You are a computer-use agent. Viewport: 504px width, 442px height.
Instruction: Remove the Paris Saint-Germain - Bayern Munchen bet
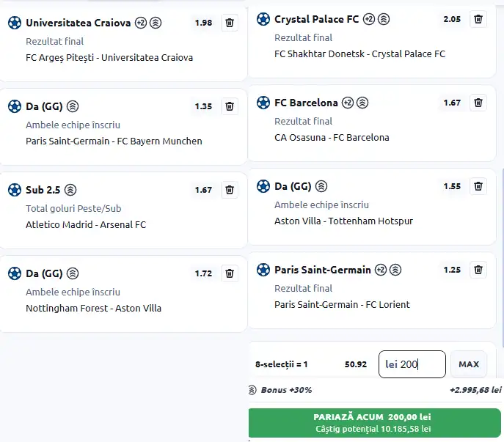(x=230, y=106)
